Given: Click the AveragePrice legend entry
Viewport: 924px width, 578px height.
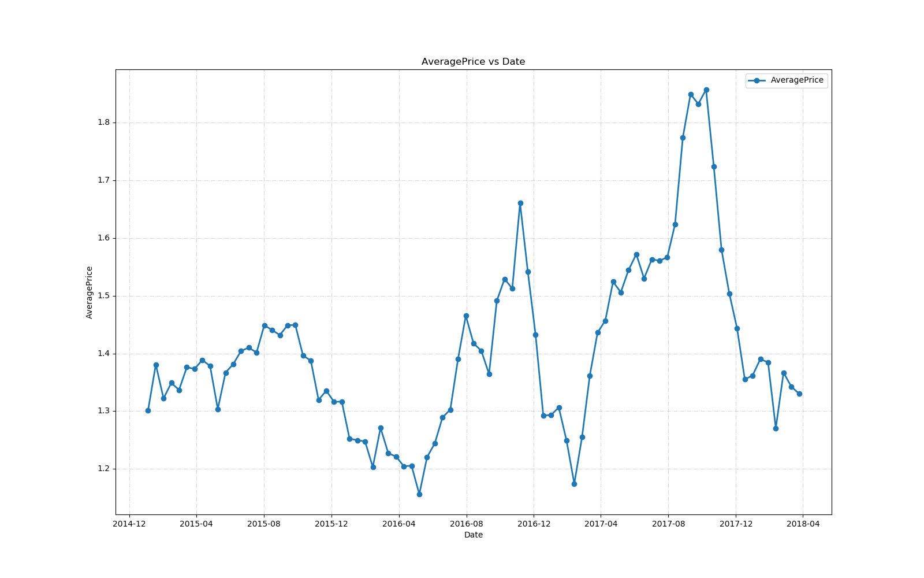Looking at the screenshot, I should [786, 80].
